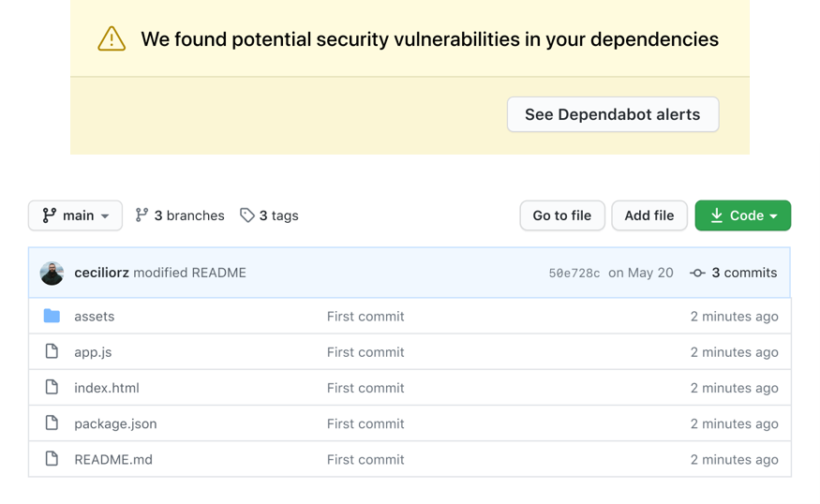The image size is (820, 504).
Task: Open the package.json file
Action: tap(115, 424)
